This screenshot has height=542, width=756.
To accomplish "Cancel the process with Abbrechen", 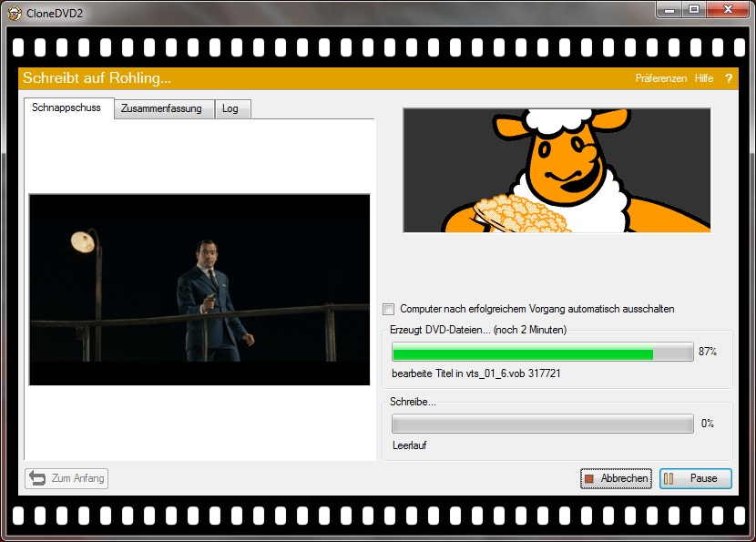I will [616, 478].
